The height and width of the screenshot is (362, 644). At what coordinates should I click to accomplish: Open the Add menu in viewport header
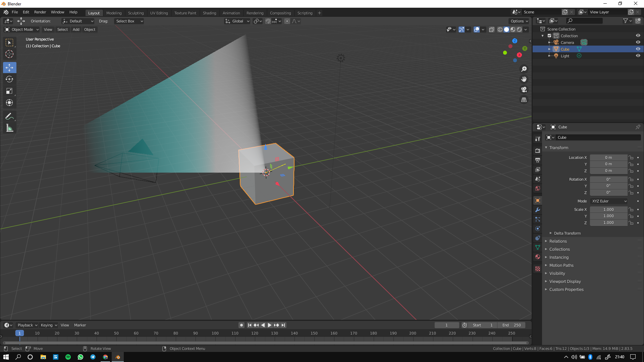(x=76, y=29)
